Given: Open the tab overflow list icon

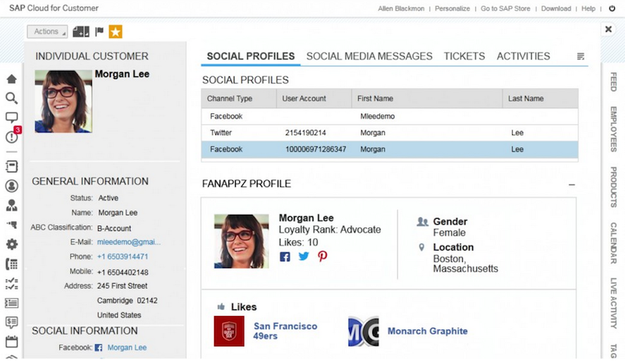Looking at the screenshot, I should 580,57.
